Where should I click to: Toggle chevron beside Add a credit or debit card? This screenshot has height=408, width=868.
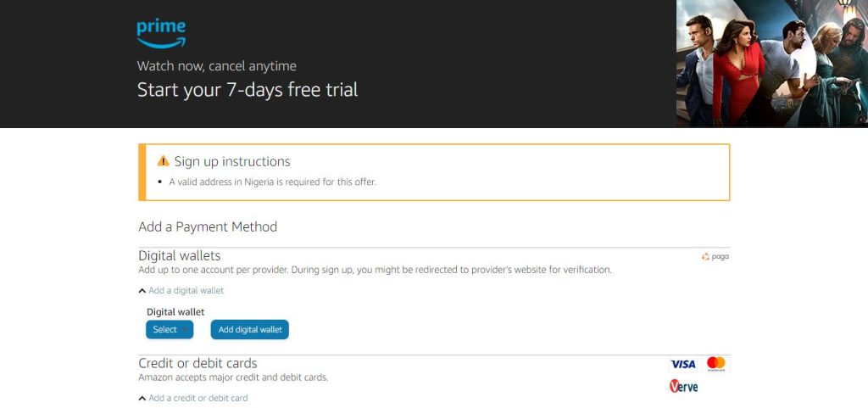pos(142,399)
